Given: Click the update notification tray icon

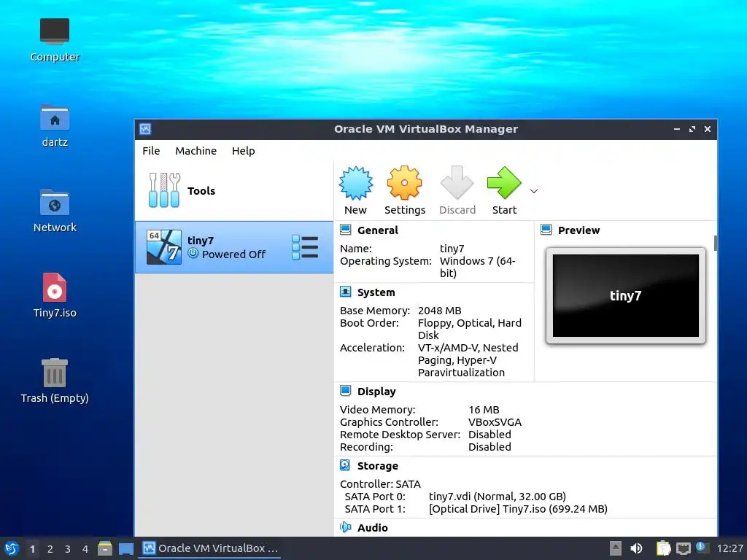Looking at the screenshot, I should [x=702, y=548].
